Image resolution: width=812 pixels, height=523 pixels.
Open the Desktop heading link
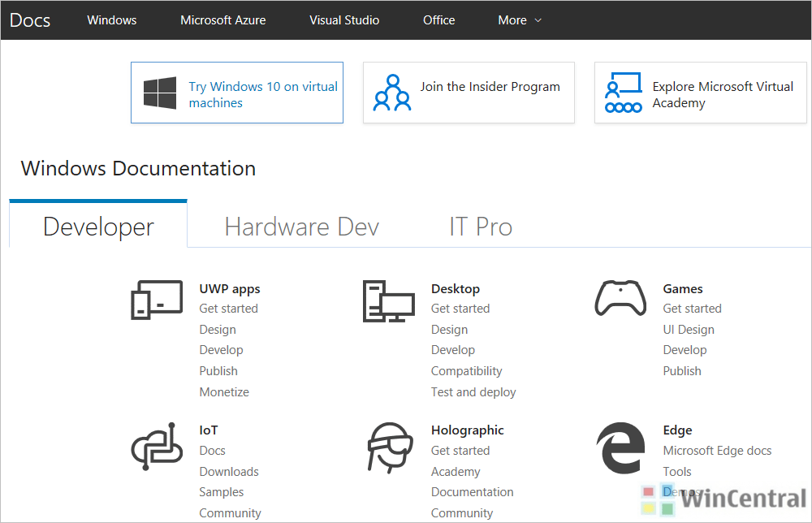tap(456, 289)
